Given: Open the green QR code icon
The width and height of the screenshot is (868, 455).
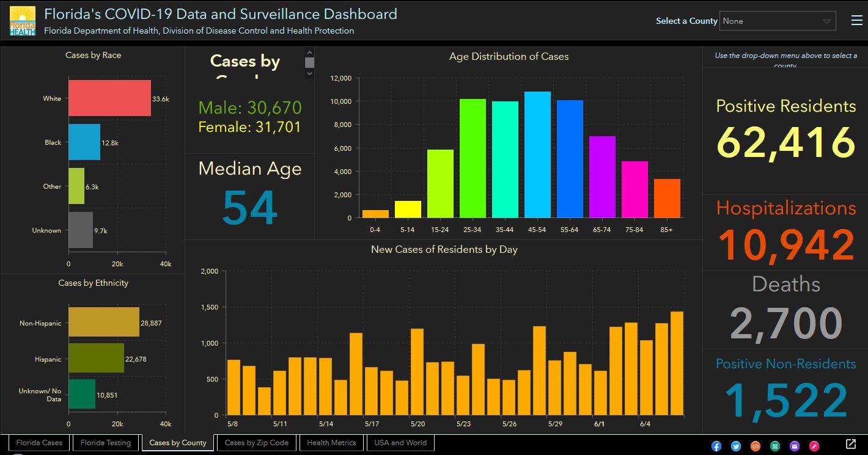Looking at the screenshot, I should 775,446.
